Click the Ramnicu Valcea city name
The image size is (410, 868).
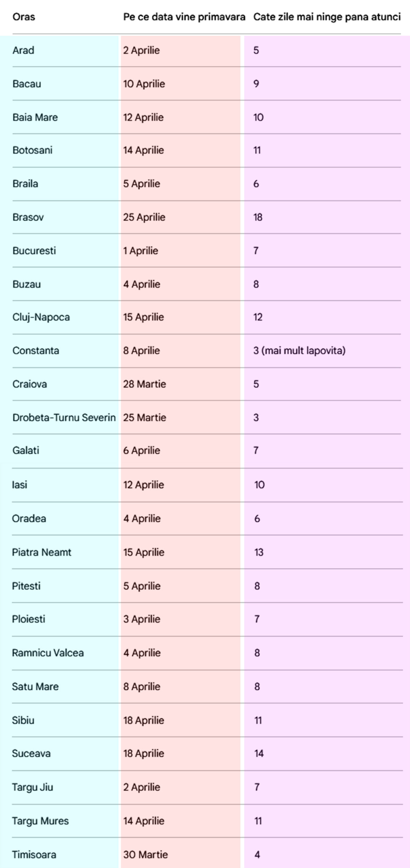point(48,653)
